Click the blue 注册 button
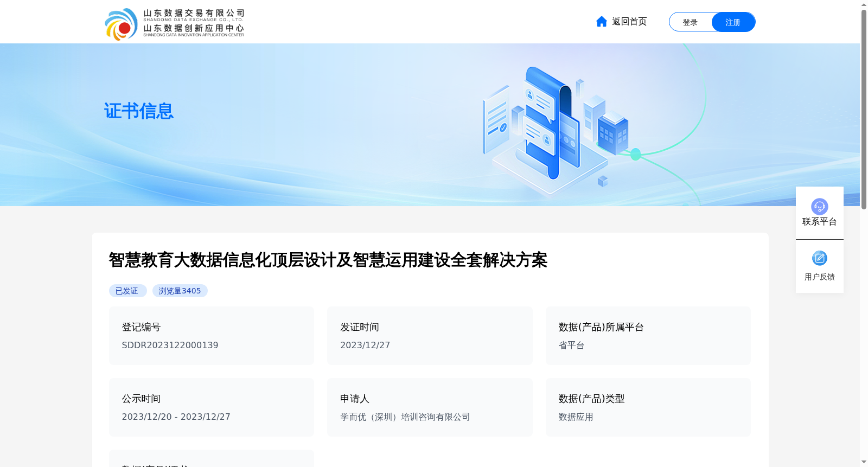Image resolution: width=868 pixels, height=467 pixels. point(733,22)
